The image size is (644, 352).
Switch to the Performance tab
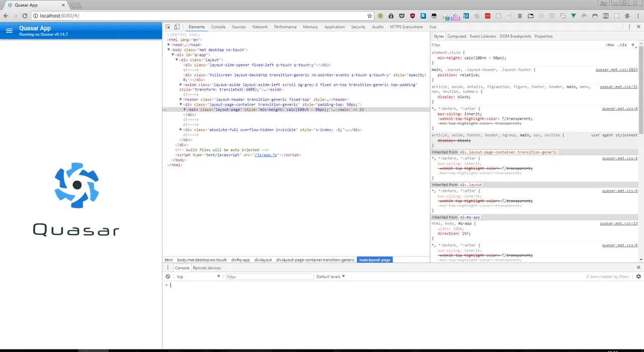click(x=285, y=27)
